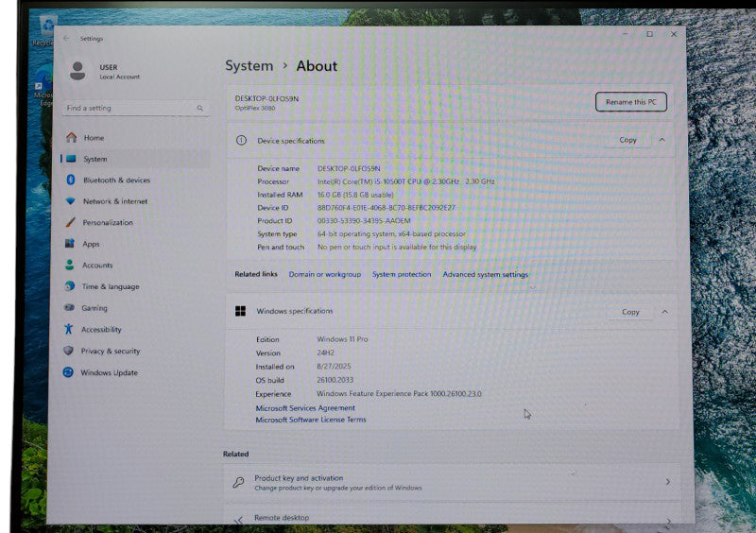Go to Network & internet settings
This screenshot has width=756, height=533.
point(115,201)
